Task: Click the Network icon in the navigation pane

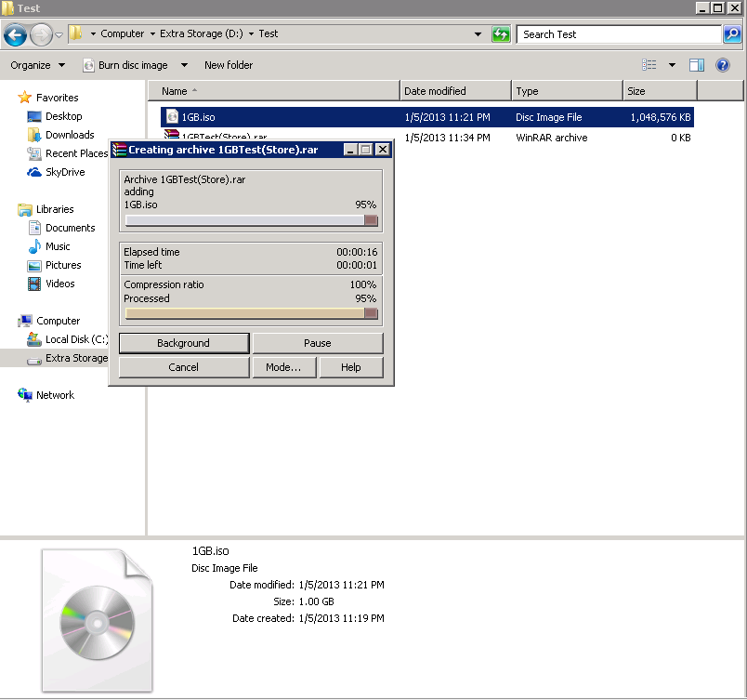Action: (x=24, y=394)
